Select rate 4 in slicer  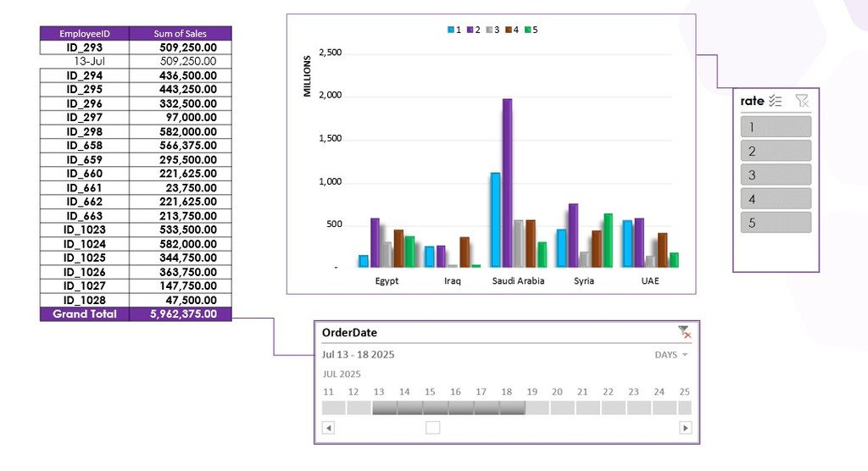[776, 199]
